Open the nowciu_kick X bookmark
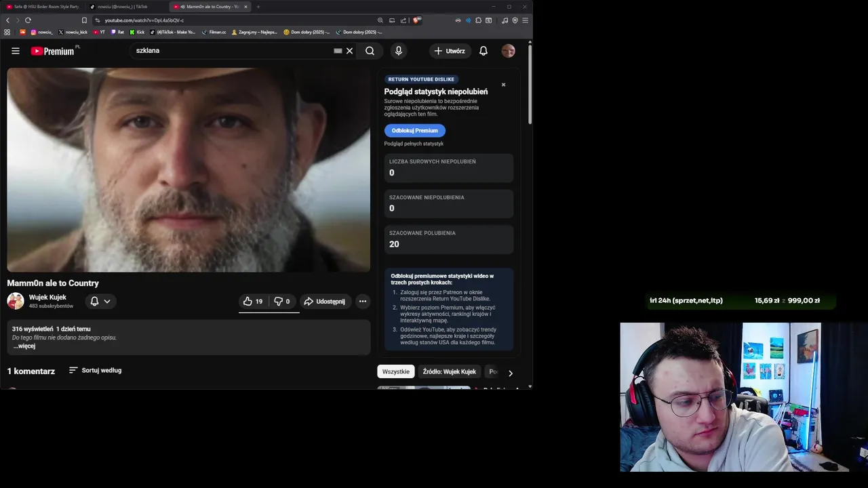Screen dimensions: 868x488 click(x=73, y=32)
